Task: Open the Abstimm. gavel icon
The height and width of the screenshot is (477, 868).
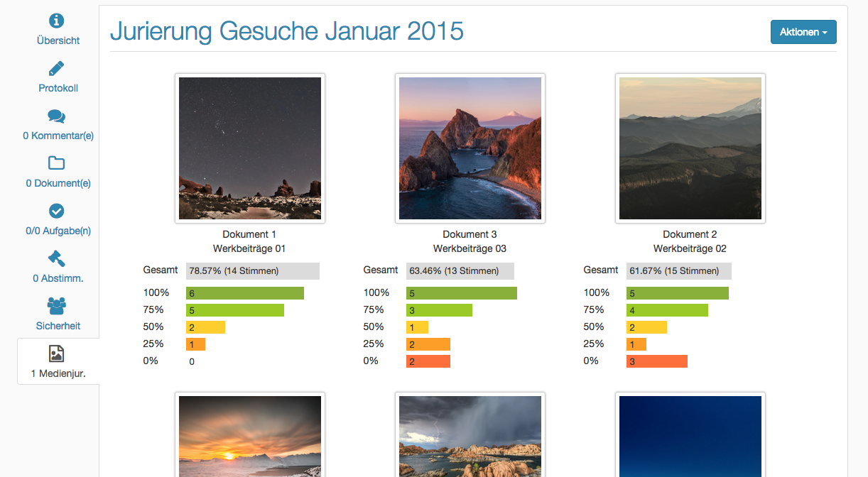Action: tap(57, 258)
